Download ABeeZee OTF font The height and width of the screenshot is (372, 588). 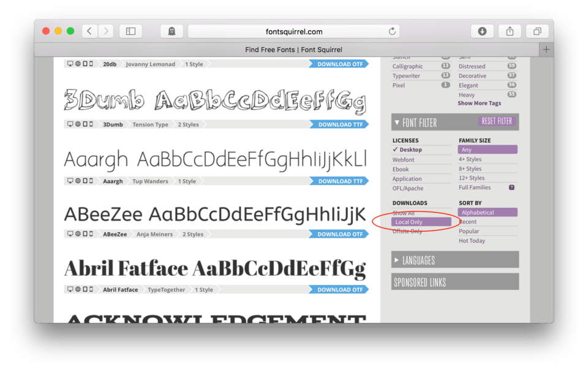[x=339, y=234]
